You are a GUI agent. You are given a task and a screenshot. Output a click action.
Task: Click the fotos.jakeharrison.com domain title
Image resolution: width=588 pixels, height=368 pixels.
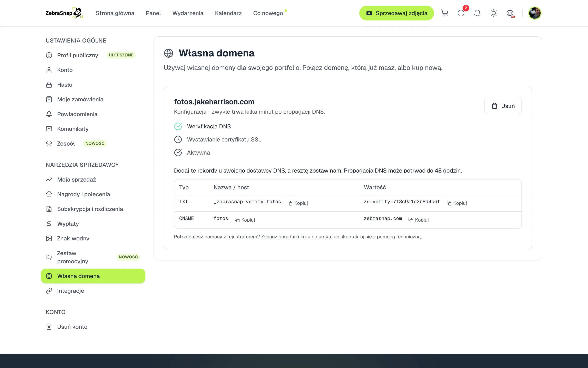coord(214,102)
